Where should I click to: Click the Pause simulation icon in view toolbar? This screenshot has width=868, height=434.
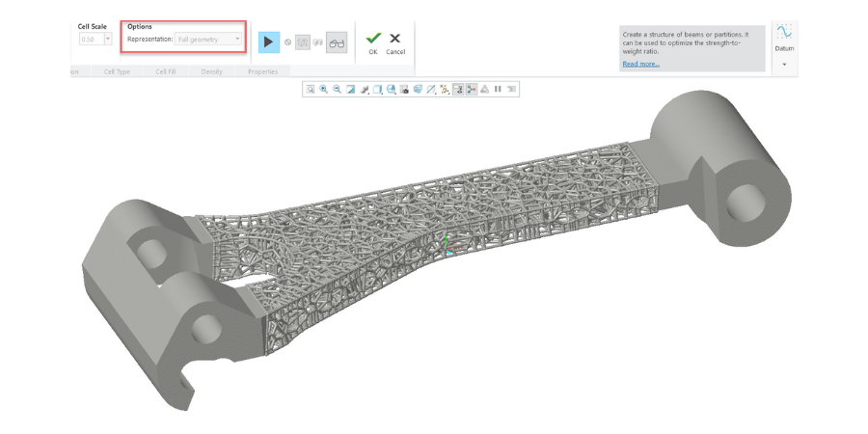tap(498, 89)
